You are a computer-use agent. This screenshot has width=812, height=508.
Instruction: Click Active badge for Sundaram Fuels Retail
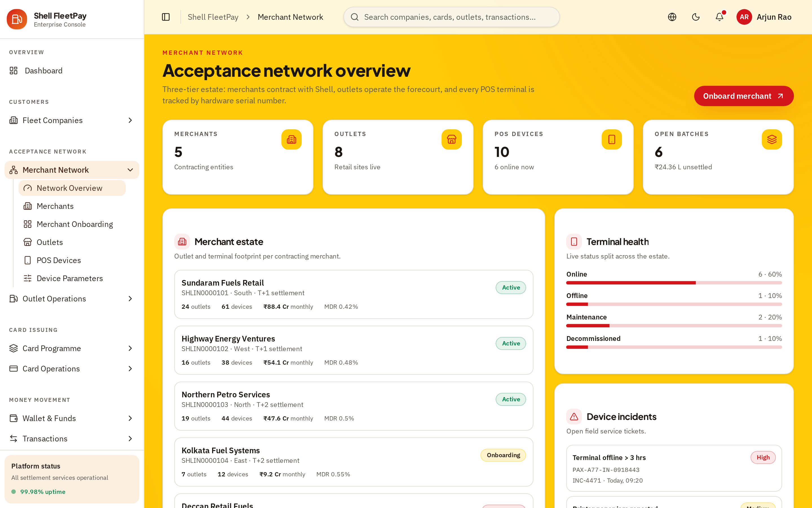click(x=511, y=288)
